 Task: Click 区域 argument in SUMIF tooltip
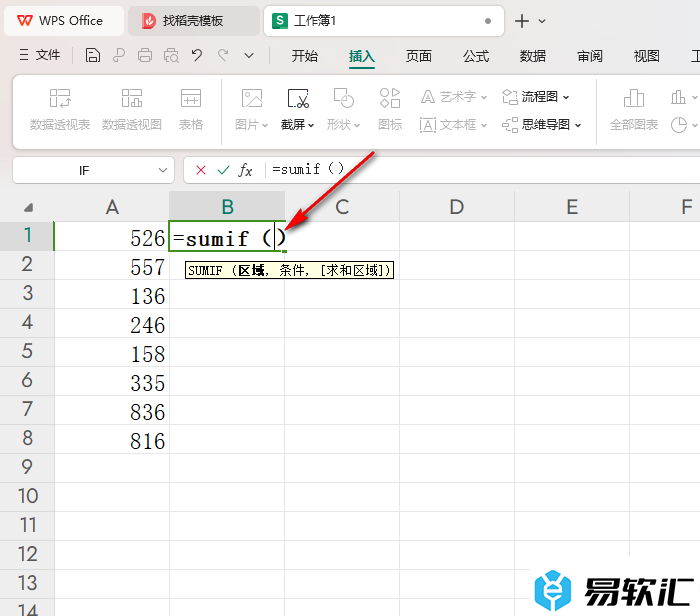pyautogui.click(x=251, y=271)
